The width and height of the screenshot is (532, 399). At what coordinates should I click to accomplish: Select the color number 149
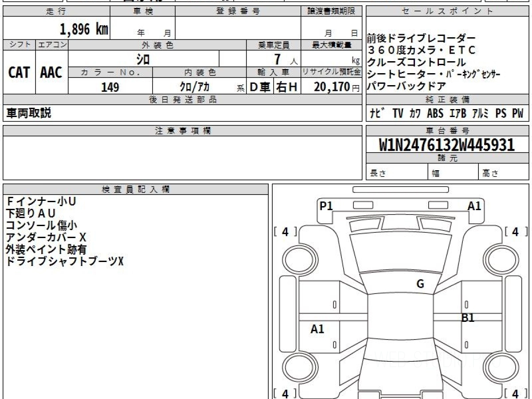pos(110,87)
